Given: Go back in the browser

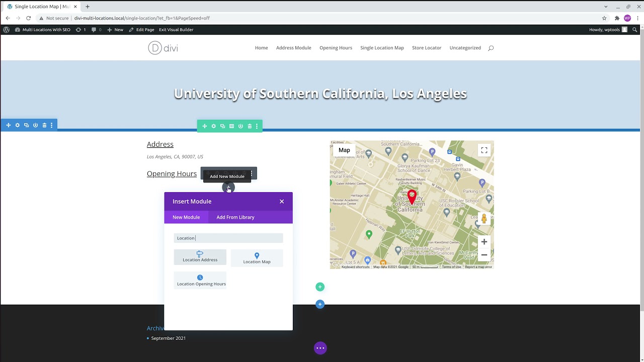Looking at the screenshot, I should point(8,18).
